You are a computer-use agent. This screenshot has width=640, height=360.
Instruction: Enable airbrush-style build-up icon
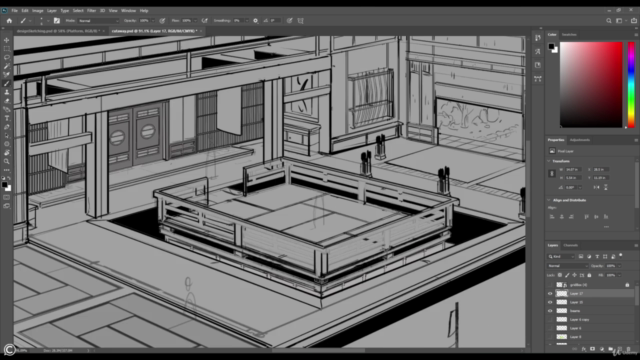(204, 20)
